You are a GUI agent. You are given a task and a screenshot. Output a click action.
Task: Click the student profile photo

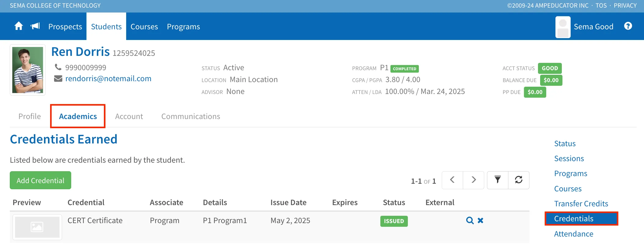coord(27,70)
